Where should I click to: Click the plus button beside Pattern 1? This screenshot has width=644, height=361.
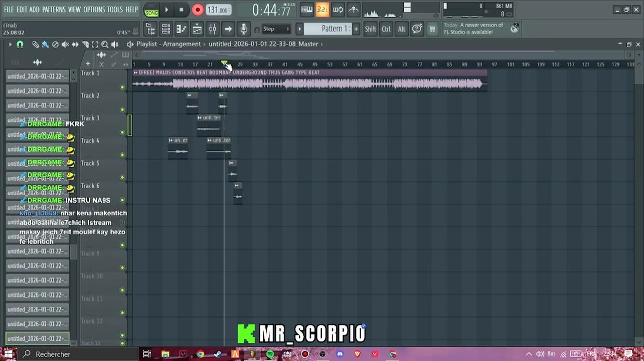click(x=356, y=29)
